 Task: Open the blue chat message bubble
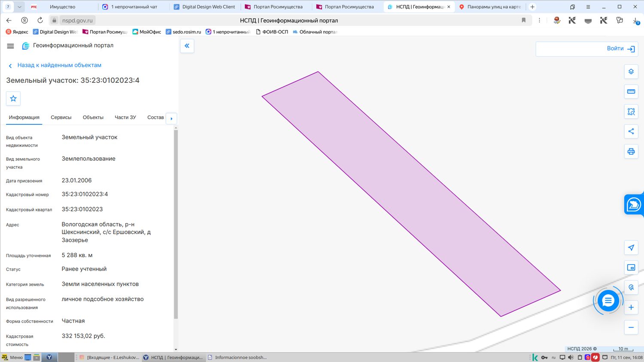608,301
